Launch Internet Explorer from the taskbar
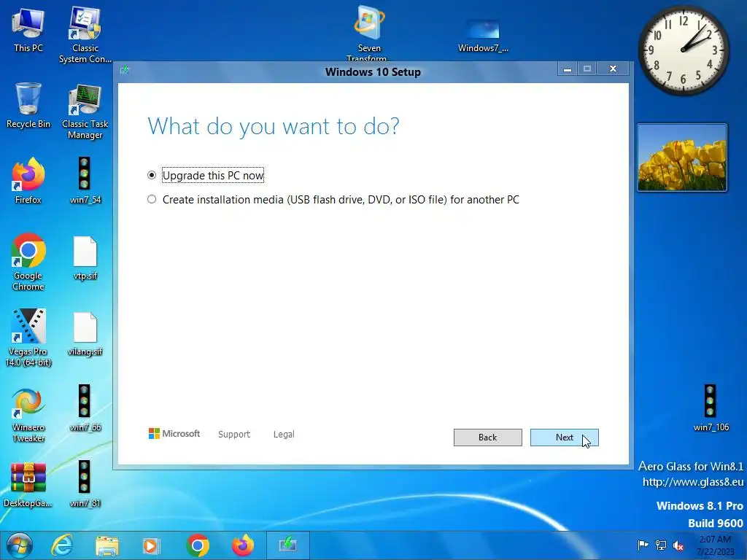Image resolution: width=747 pixels, height=560 pixels. [62, 545]
